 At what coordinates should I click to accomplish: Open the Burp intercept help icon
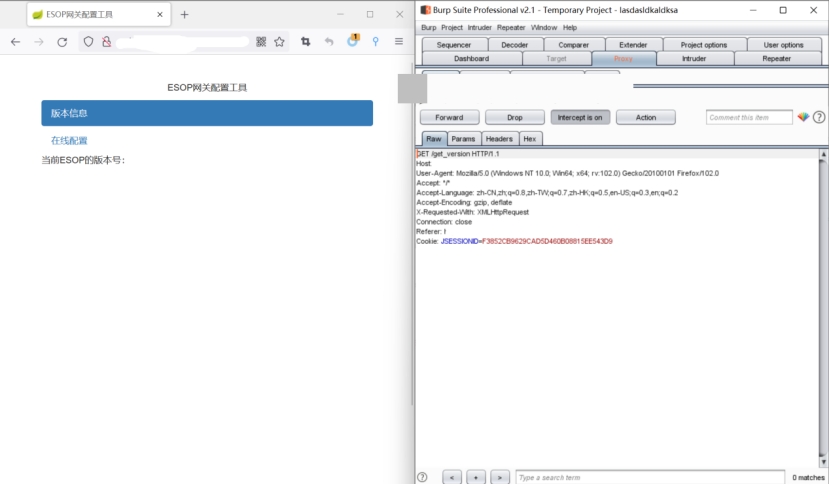819,117
